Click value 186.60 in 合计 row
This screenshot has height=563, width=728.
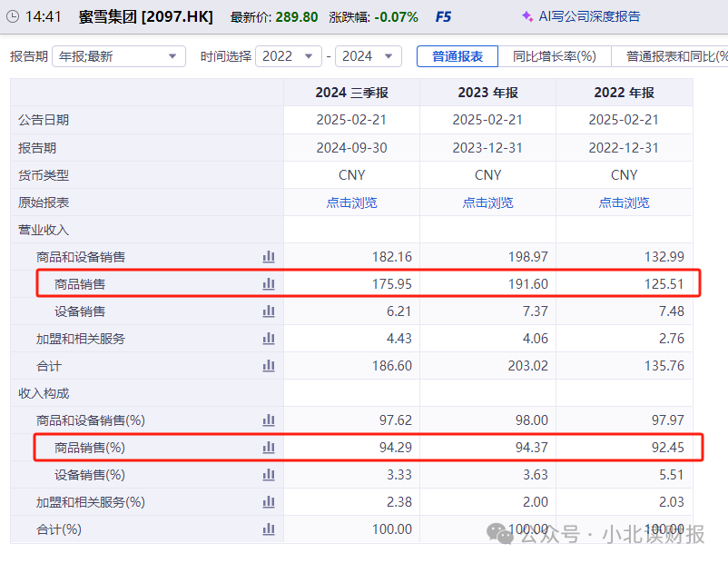pyautogui.click(x=392, y=366)
